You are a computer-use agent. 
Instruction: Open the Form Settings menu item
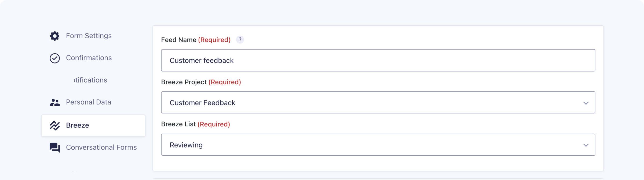tap(89, 36)
